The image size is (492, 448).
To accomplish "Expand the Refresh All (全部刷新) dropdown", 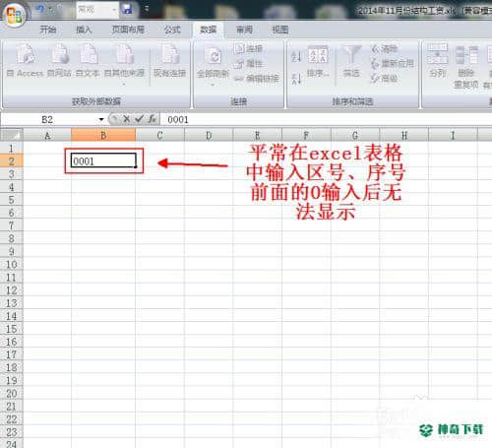I will (x=213, y=85).
